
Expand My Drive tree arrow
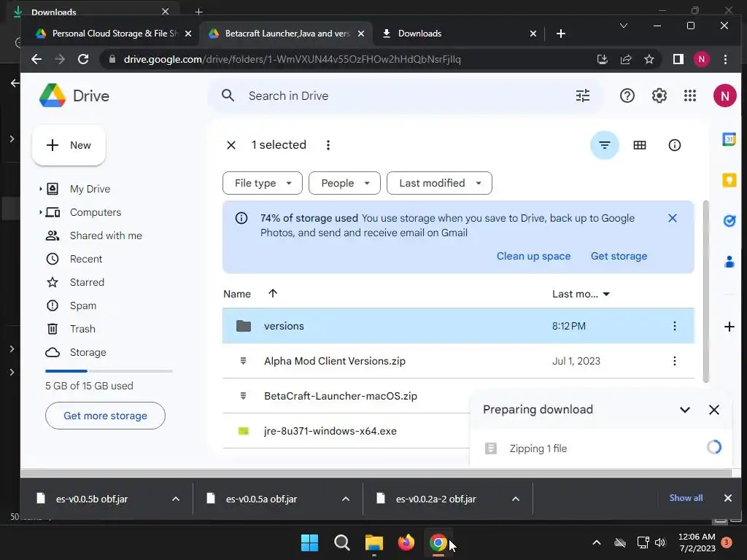pos(41,189)
